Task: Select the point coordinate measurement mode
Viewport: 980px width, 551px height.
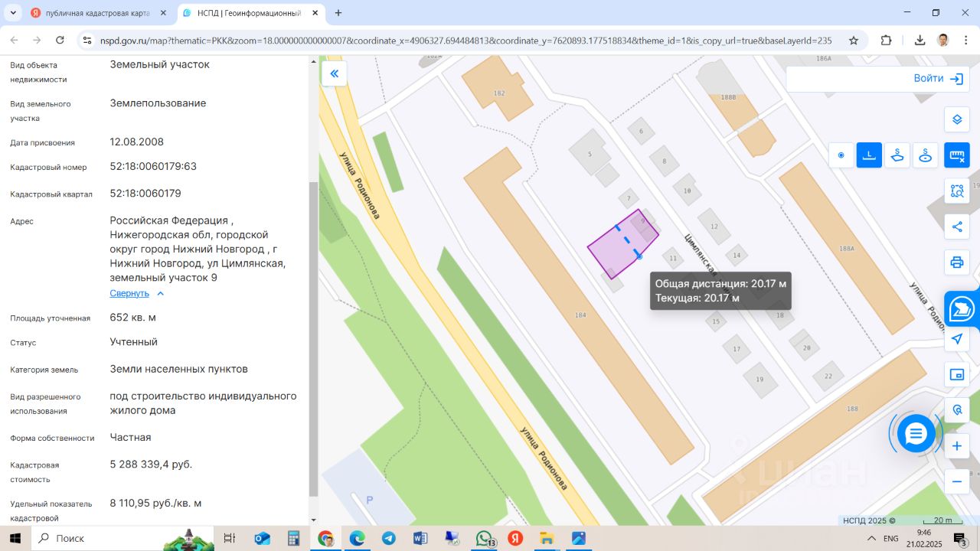Action: [841, 155]
